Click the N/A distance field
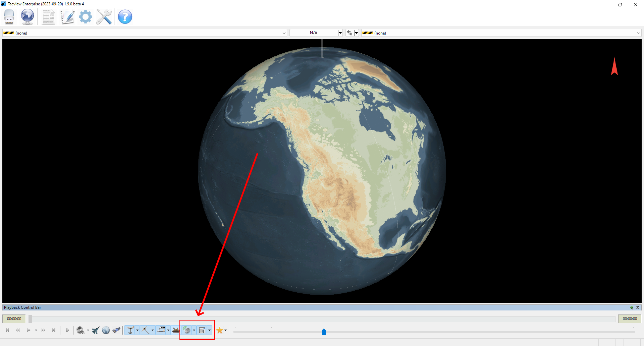Image resolution: width=644 pixels, height=346 pixels. click(x=314, y=33)
